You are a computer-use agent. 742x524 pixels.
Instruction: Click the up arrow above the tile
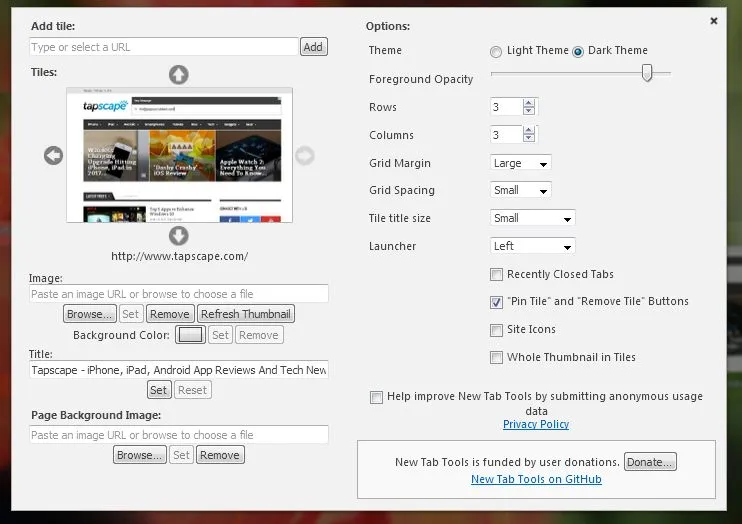[178, 74]
